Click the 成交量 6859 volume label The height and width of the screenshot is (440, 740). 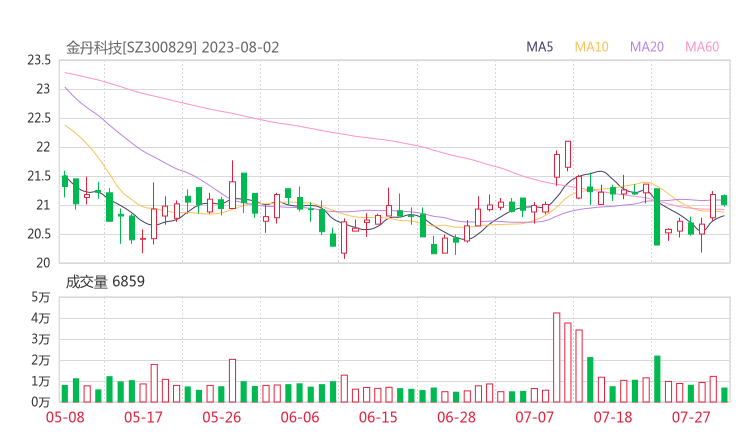[105, 282]
